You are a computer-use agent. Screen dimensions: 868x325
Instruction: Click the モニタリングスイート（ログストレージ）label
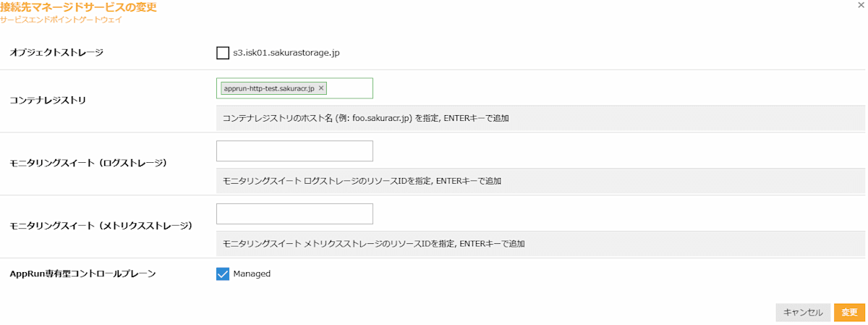[x=88, y=163]
